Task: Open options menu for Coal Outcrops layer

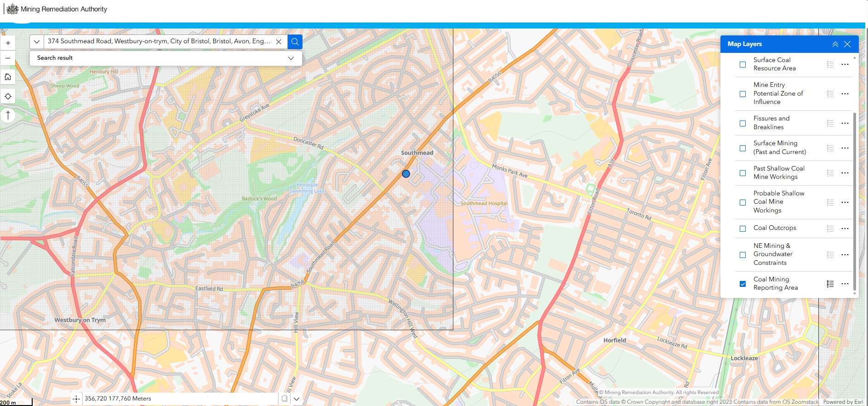Action: click(x=845, y=229)
